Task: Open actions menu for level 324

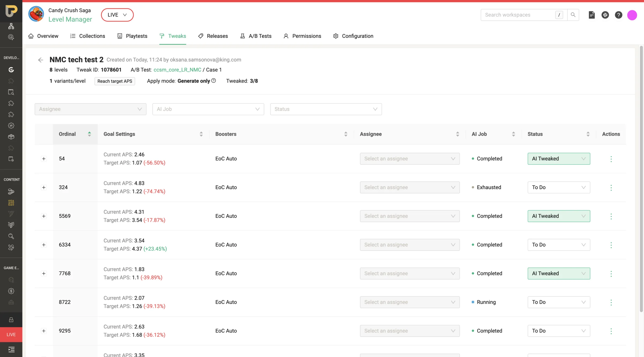Action: 611,187
